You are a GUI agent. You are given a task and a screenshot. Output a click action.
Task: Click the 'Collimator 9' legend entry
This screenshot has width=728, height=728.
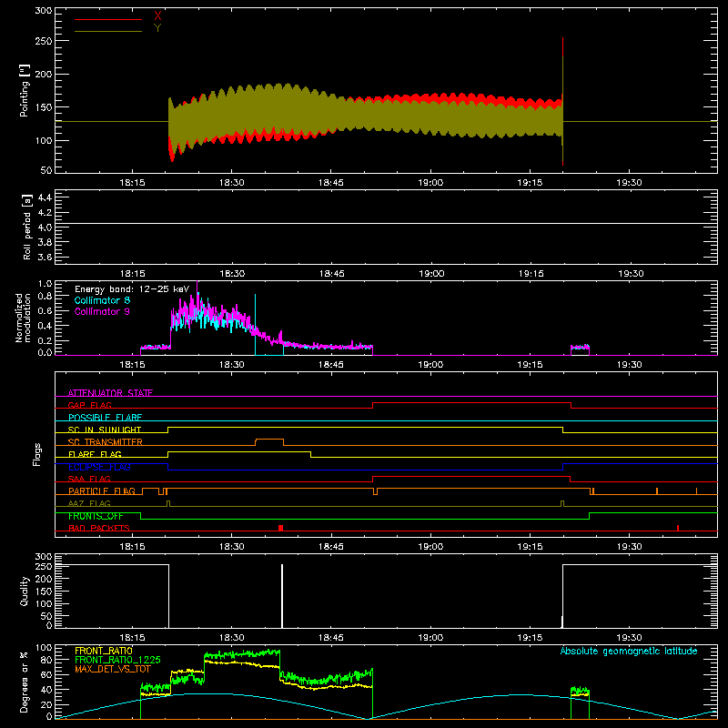102,311
